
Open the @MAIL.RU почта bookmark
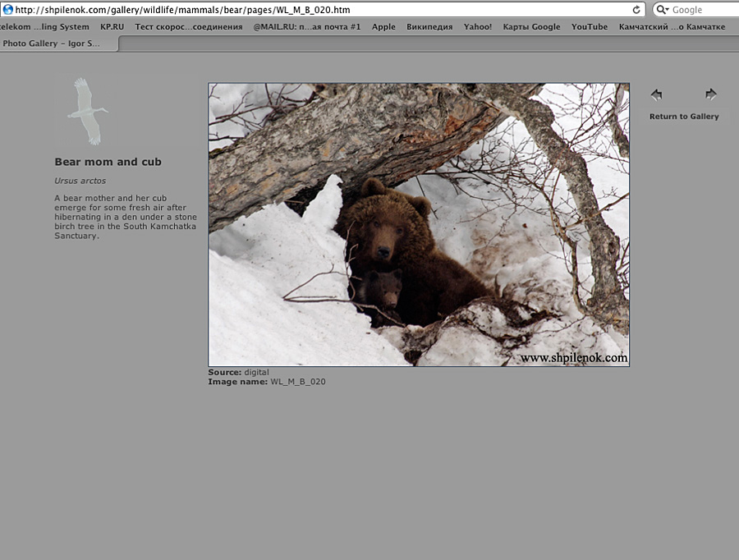coord(306,27)
